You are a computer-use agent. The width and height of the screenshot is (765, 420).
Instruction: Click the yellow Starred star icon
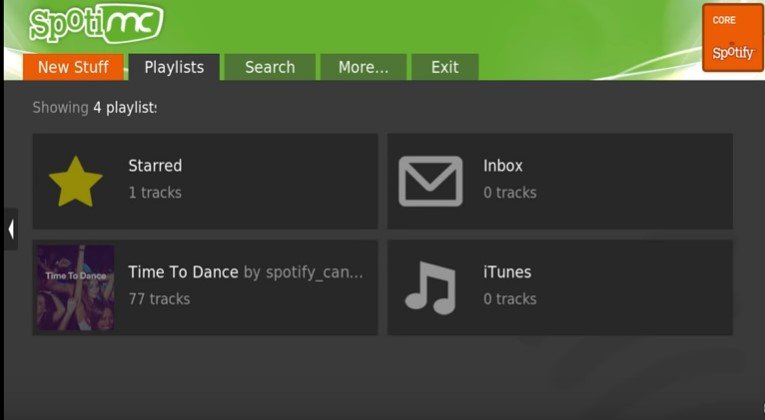tap(76, 181)
